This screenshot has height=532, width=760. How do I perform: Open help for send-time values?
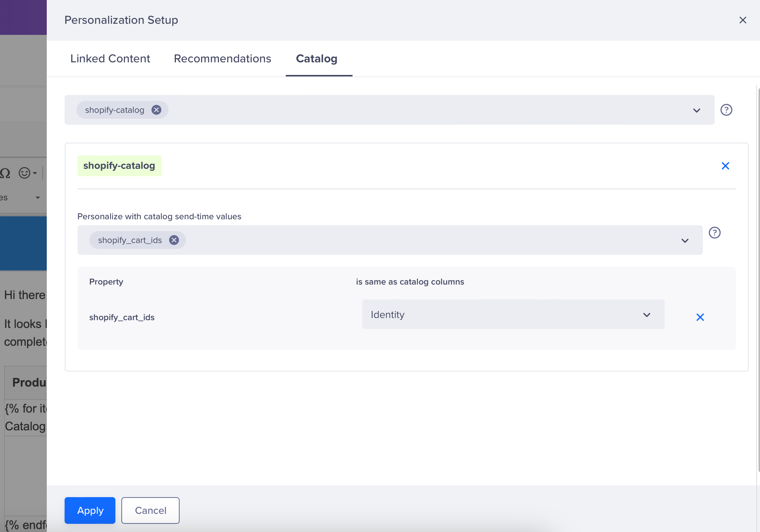tap(714, 233)
